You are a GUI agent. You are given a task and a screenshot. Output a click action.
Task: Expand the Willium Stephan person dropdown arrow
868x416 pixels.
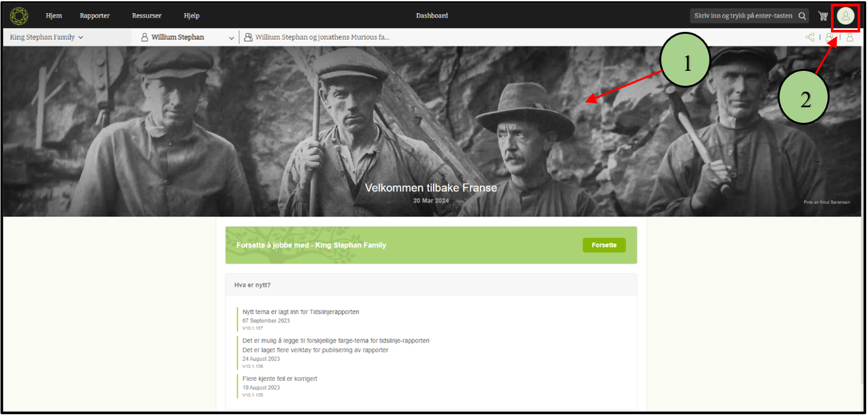(231, 38)
